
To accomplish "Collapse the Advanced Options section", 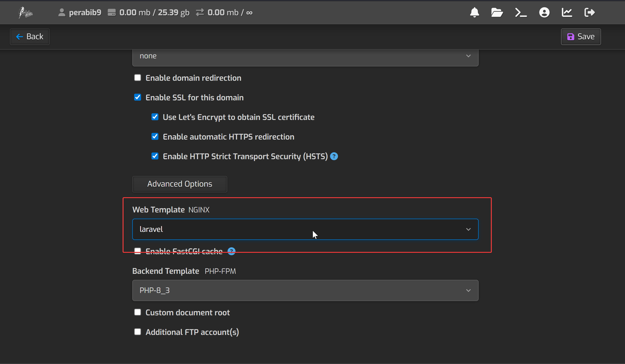I will coord(180,184).
